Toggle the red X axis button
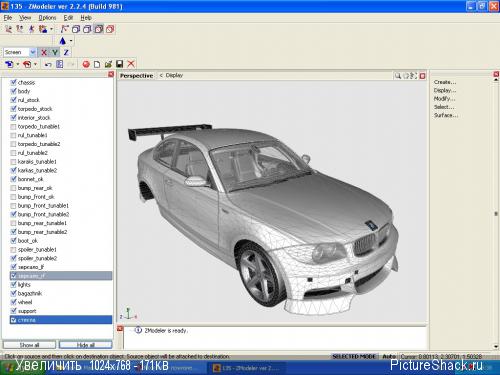 [44, 52]
